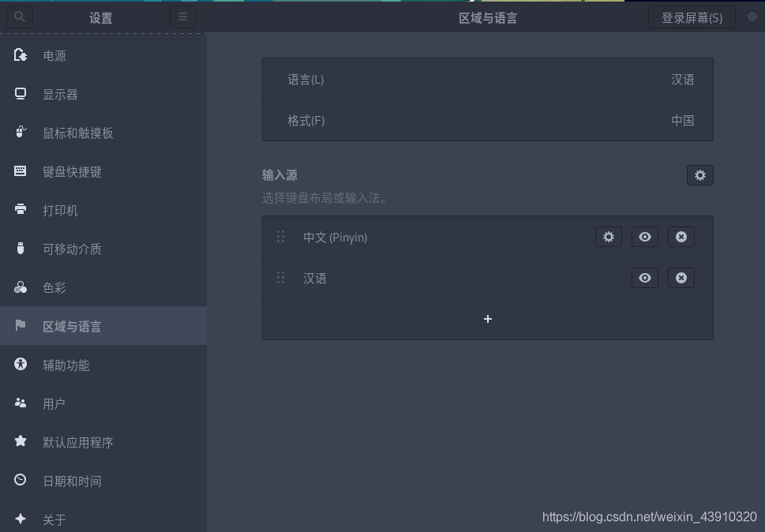Screen dimensions: 765x532
Task: Show the 中文 (Pinyin) input source preview
Action: coord(645,237)
